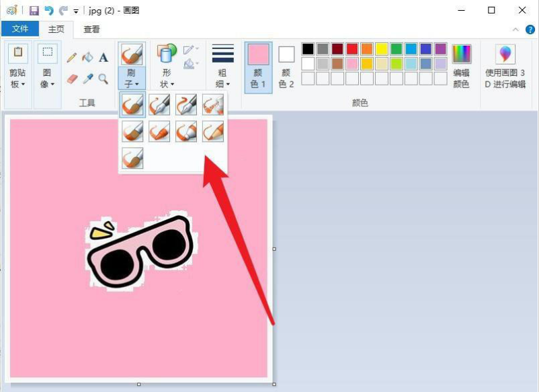Choose the Watercolor brush in the bottom row
Viewport: 539px width, 392px height.
click(132, 158)
